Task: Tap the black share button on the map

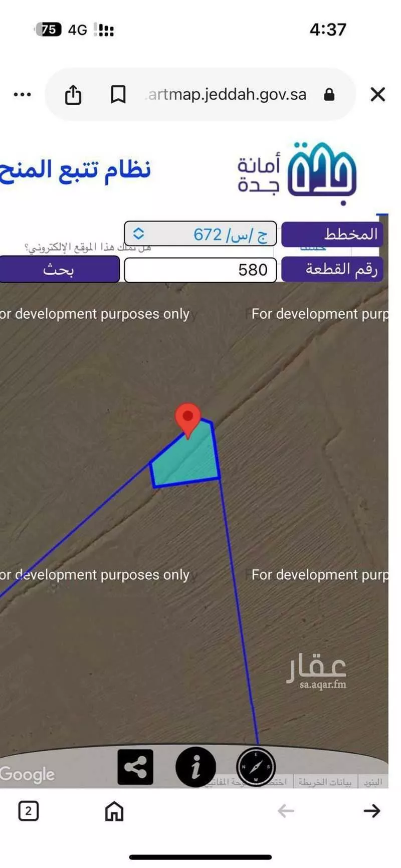Action: point(135,767)
